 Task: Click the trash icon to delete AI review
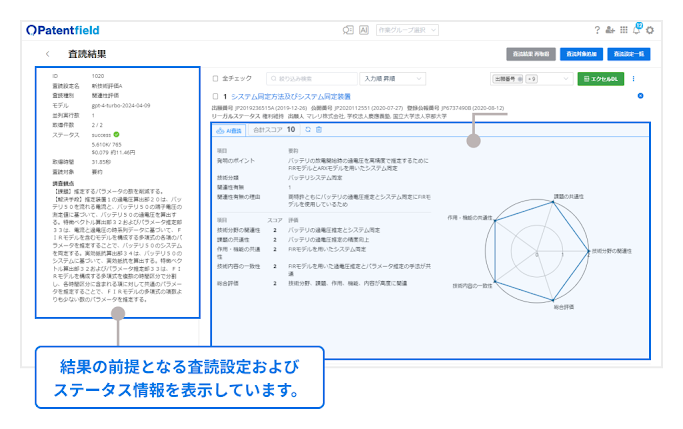point(319,129)
